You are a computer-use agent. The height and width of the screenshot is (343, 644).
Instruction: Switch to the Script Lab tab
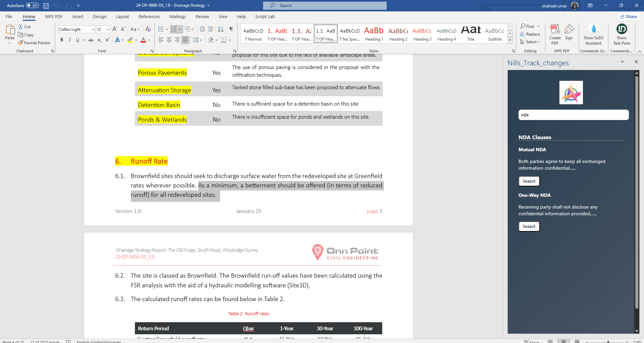265,16
